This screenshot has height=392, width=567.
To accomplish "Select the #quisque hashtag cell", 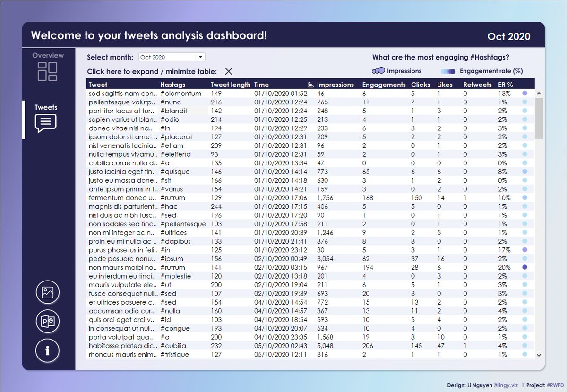I will coord(175,172).
